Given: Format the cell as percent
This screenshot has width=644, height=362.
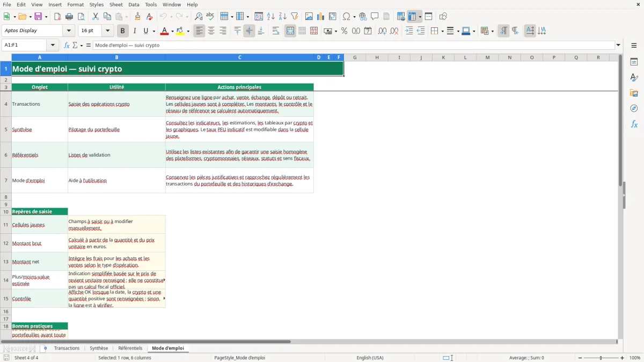Looking at the screenshot, I should [344, 31].
